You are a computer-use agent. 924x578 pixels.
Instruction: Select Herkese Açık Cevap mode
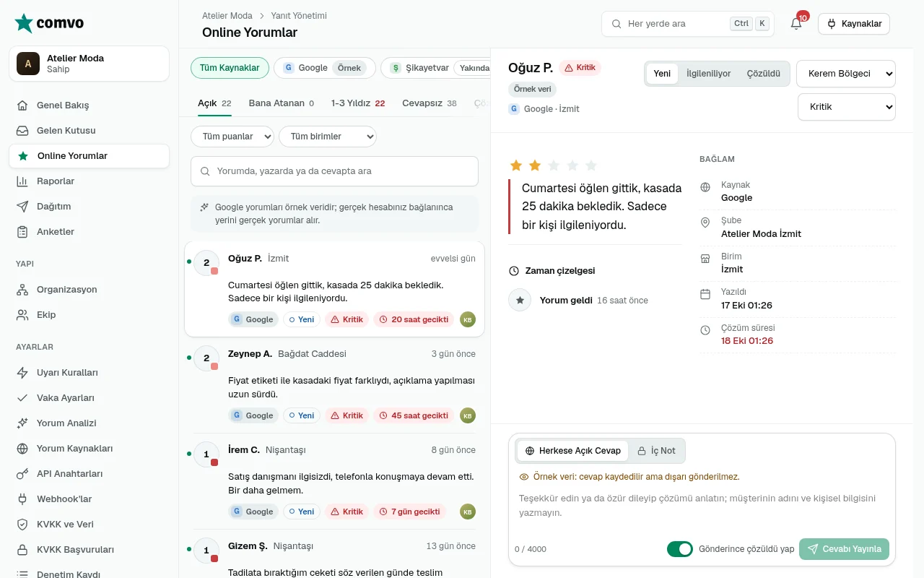pos(573,451)
